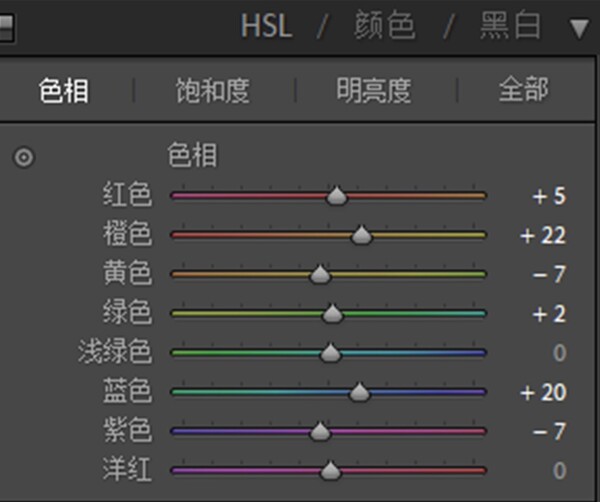Click the 浅绿色 value field showing 0
600x502 pixels.
[559, 353]
